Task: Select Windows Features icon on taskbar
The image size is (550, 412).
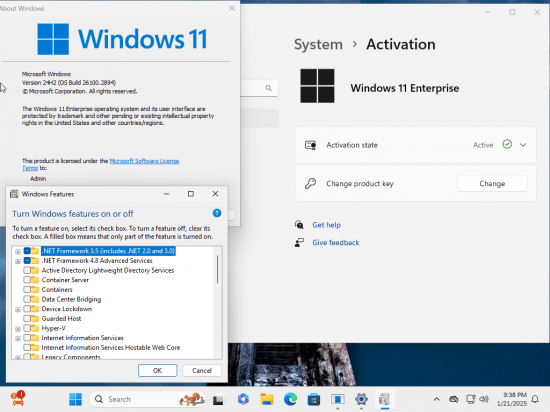Action: [x=384, y=399]
